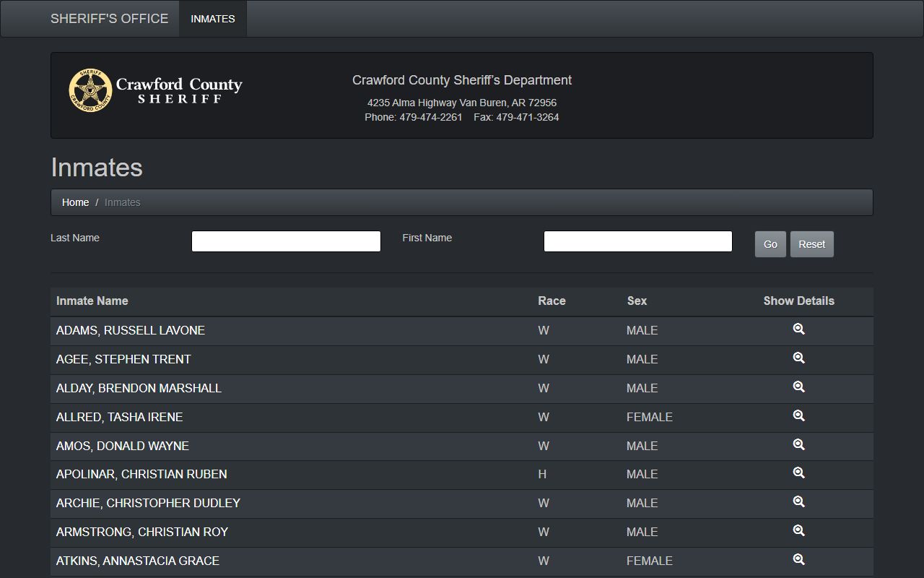Image resolution: width=924 pixels, height=578 pixels.
Task: Click the Sheriff's Office brand link
Action: (109, 19)
